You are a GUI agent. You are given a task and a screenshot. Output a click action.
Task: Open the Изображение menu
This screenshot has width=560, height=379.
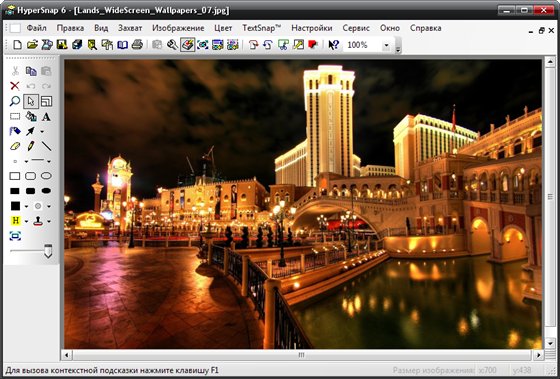coord(178,28)
